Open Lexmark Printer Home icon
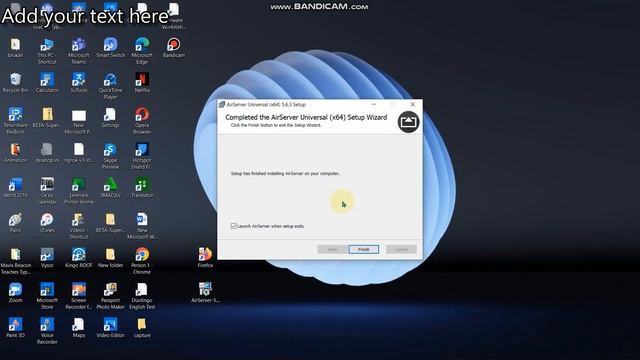Image resolution: width=640 pixels, height=360 pixels. (x=78, y=191)
